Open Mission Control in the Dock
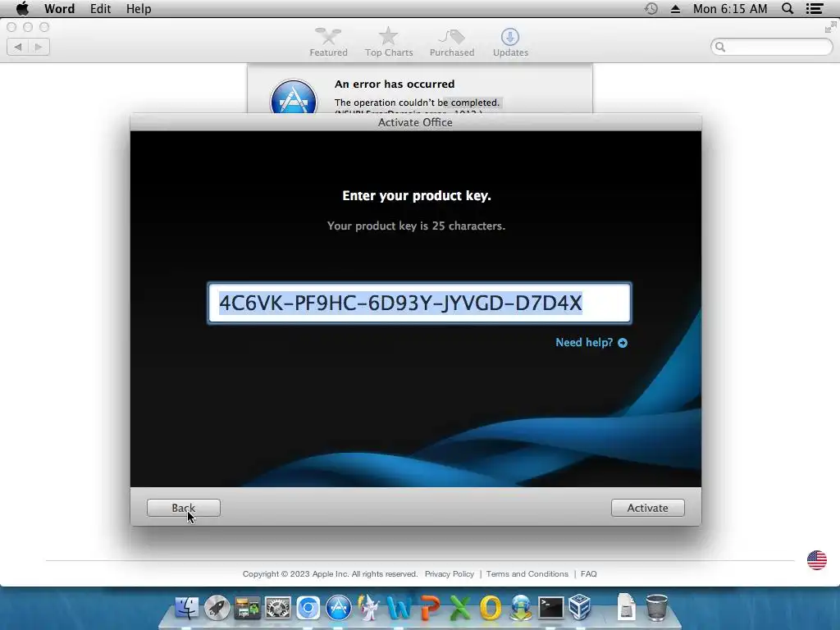This screenshot has height=630, width=840. coord(247,608)
